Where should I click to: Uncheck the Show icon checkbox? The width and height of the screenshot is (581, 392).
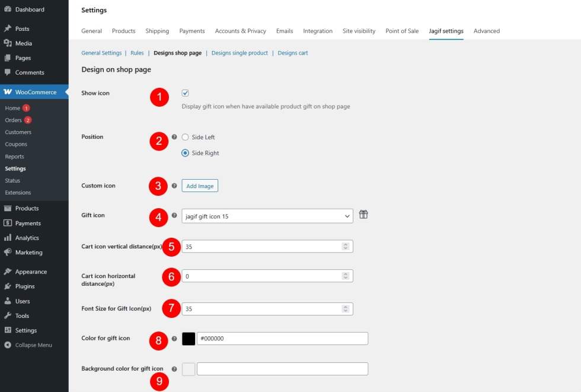pos(186,93)
